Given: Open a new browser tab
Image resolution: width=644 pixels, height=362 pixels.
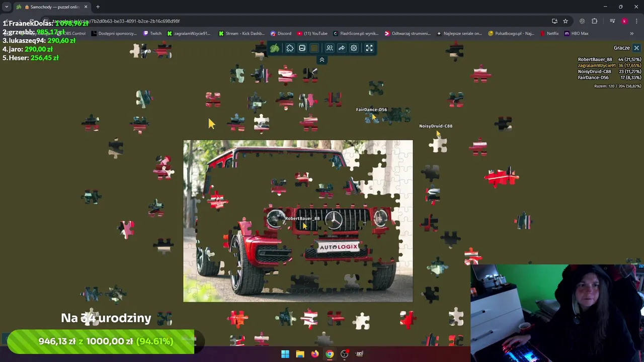Looking at the screenshot, I should (98, 7).
